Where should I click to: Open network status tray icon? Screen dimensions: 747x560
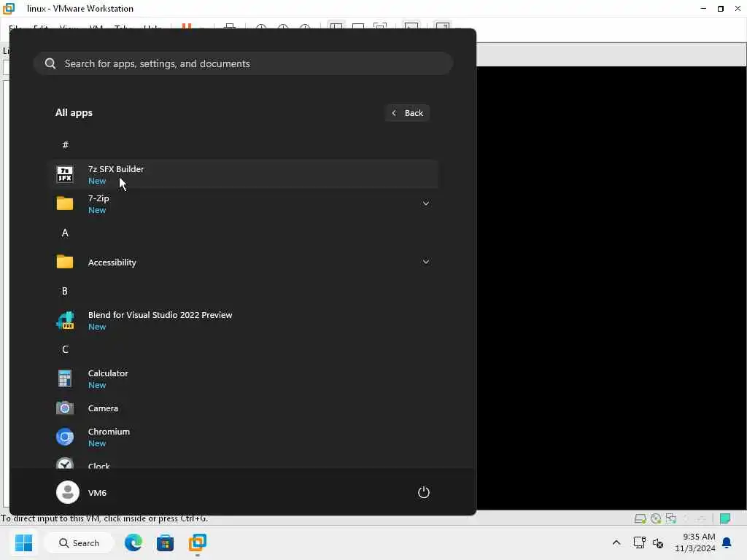point(639,542)
